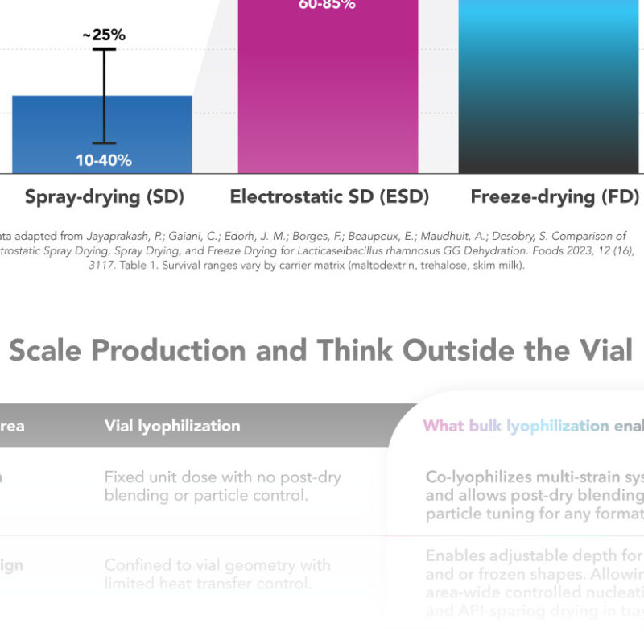
Task: Click the "~25%" value label
Action: pyautogui.click(x=104, y=35)
